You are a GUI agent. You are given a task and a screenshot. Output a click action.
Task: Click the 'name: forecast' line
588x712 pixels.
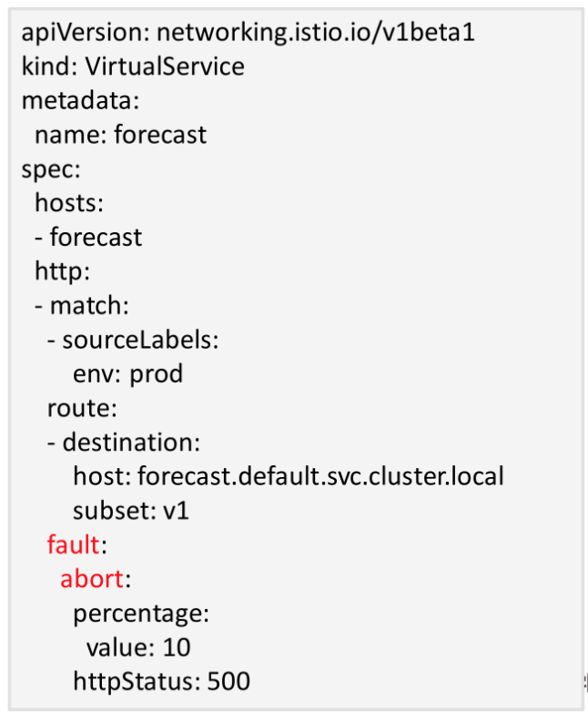pos(120,135)
